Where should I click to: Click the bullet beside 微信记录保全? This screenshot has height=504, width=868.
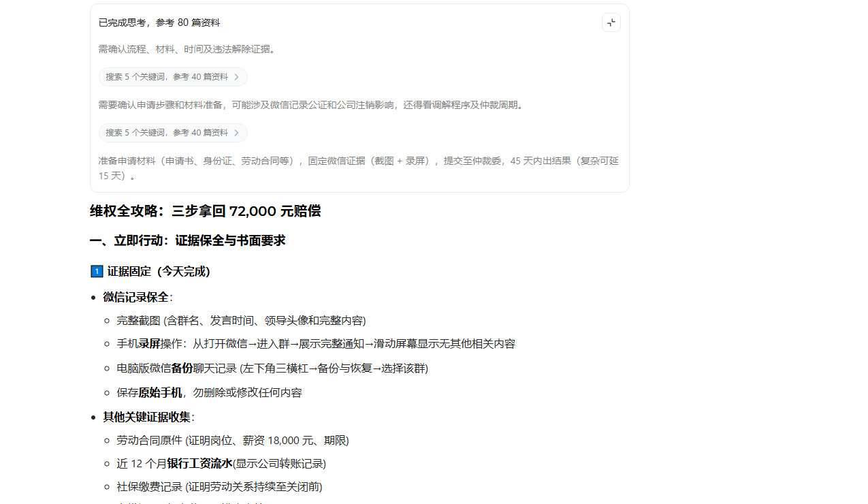tap(95, 297)
